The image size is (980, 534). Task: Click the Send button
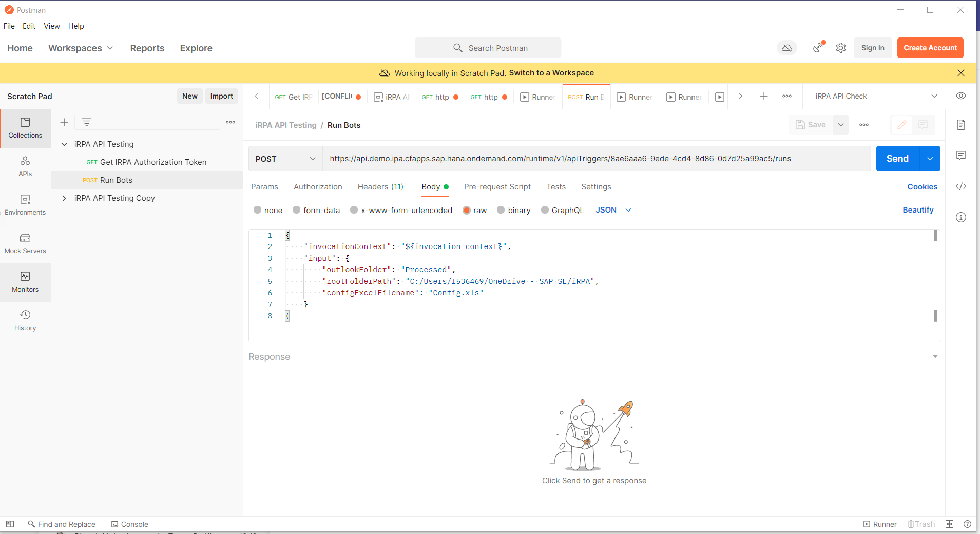tap(897, 159)
